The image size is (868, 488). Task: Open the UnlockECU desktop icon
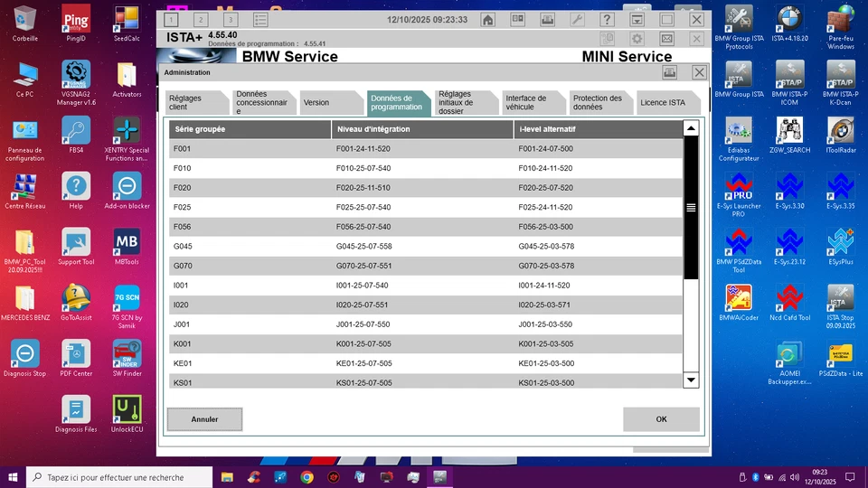(x=127, y=414)
